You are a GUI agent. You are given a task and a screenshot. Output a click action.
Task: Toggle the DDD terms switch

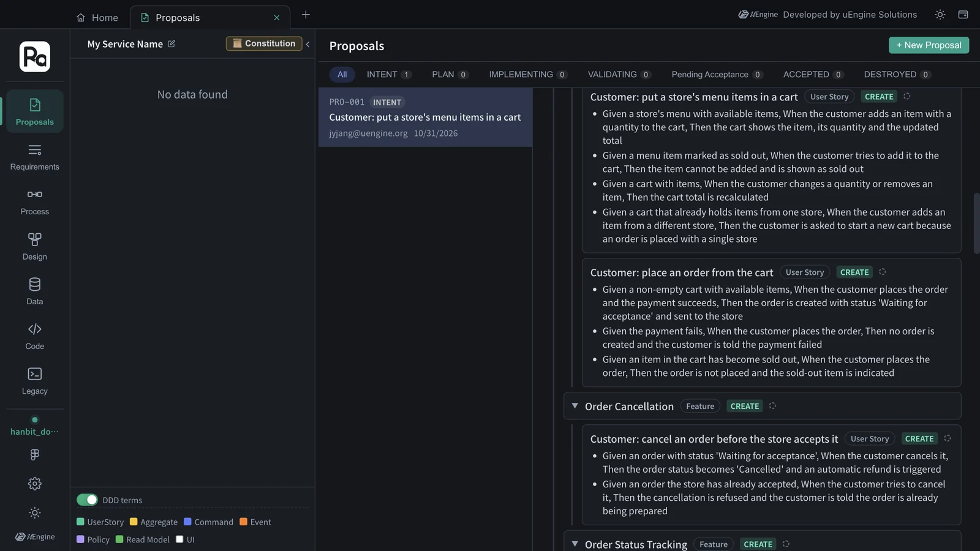pyautogui.click(x=87, y=500)
